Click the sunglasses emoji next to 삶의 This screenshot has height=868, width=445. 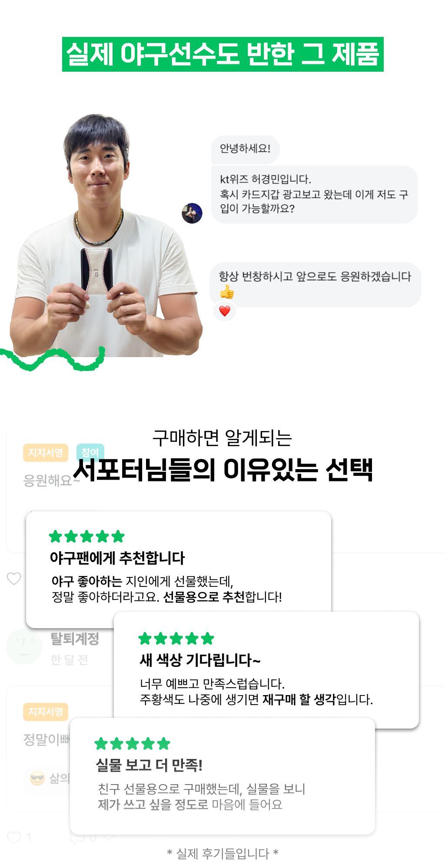(37, 778)
